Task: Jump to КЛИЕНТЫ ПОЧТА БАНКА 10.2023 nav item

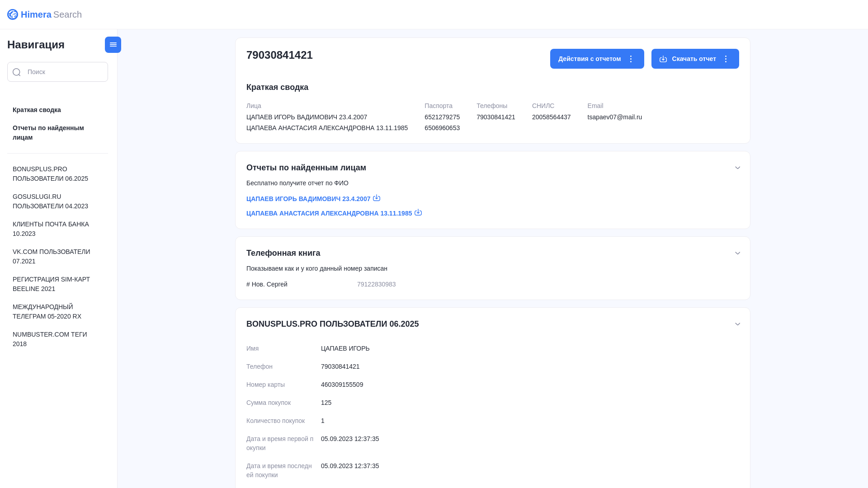Action: 51,229
